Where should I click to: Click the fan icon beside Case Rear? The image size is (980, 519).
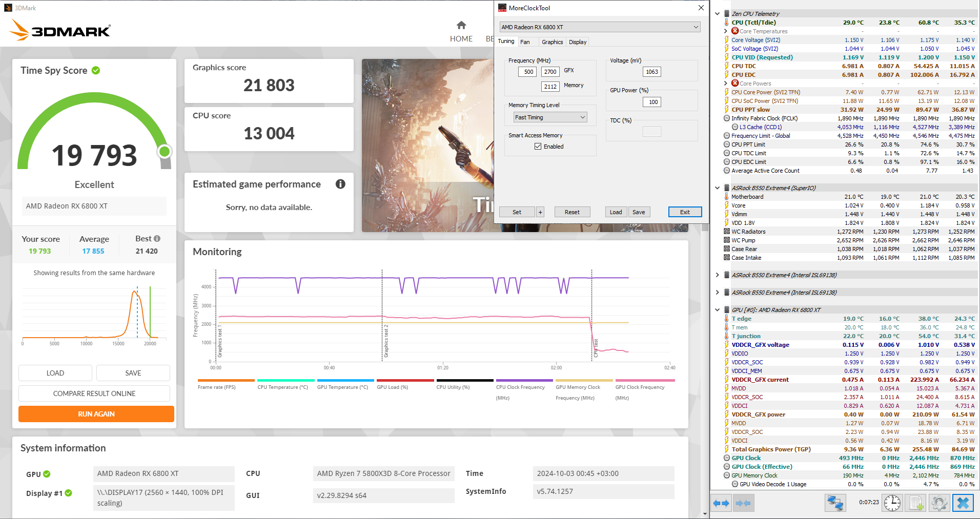tap(727, 249)
